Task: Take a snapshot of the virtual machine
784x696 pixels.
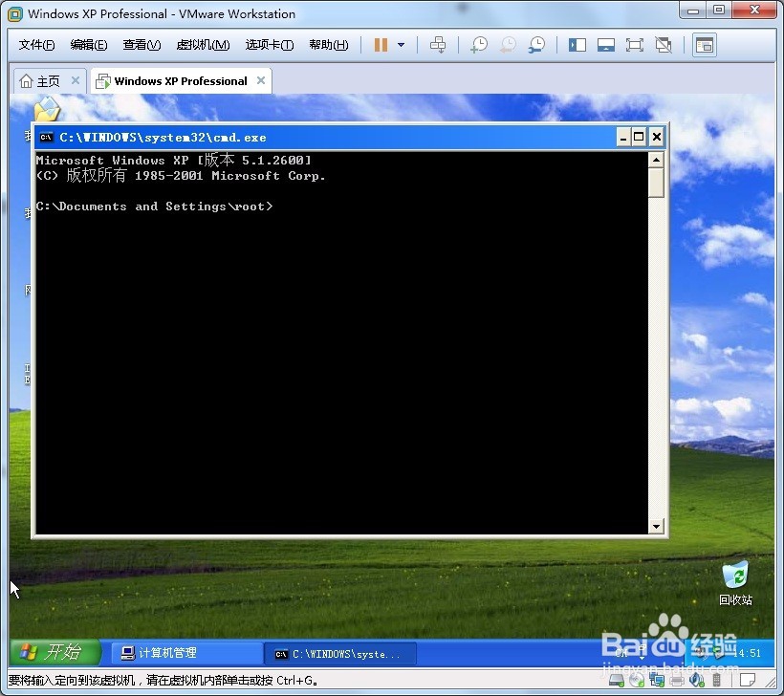Action: point(479,44)
